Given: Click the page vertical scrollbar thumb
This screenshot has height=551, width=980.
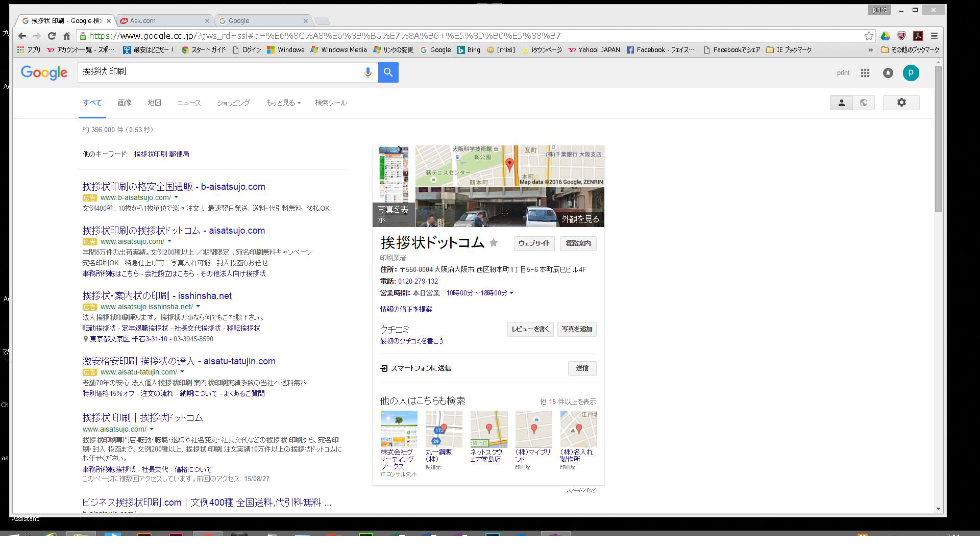Looking at the screenshot, I should point(938,139).
